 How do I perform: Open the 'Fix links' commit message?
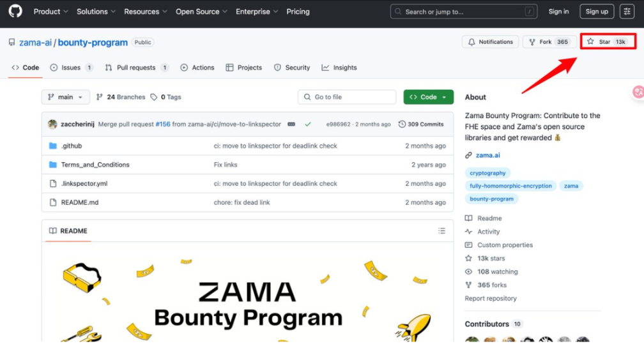[x=226, y=165]
